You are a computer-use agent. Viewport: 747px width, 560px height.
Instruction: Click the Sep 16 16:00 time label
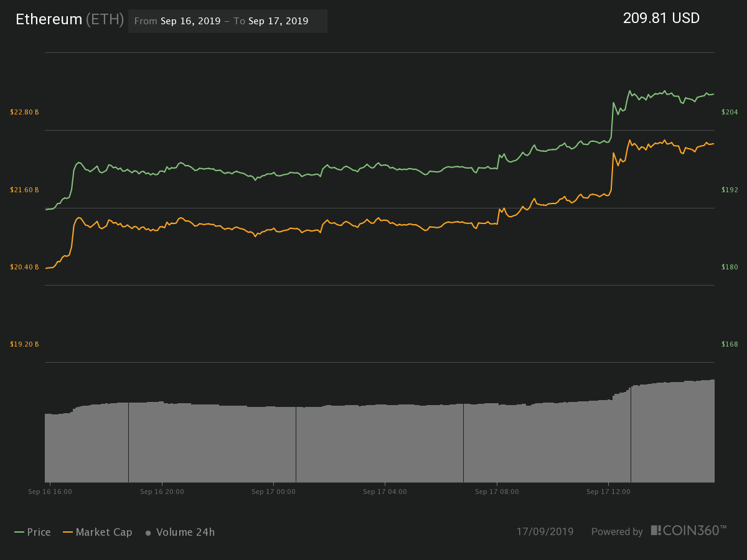(x=50, y=492)
